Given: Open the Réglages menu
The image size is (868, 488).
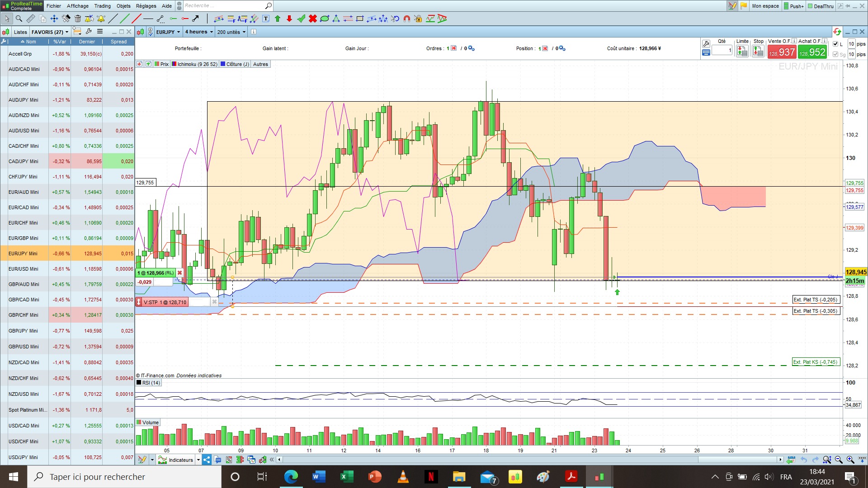Looking at the screenshot, I should (x=146, y=6).
